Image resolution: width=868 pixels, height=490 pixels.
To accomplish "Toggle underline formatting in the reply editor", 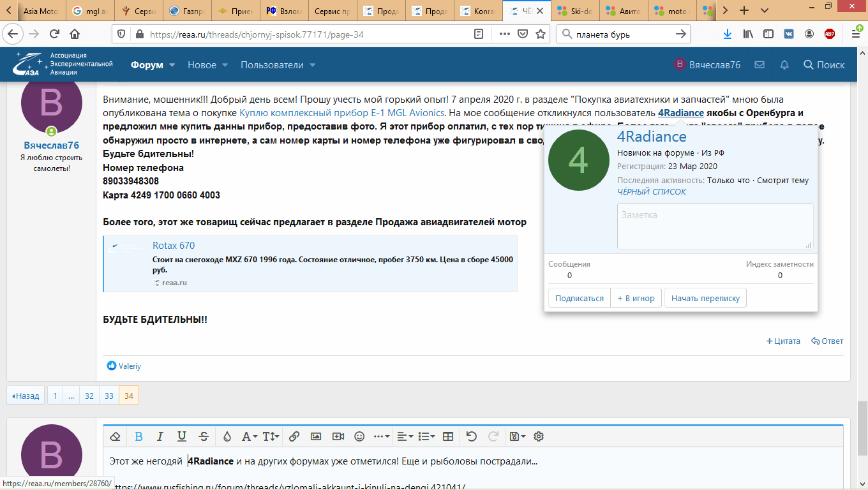I will pyautogui.click(x=182, y=436).
